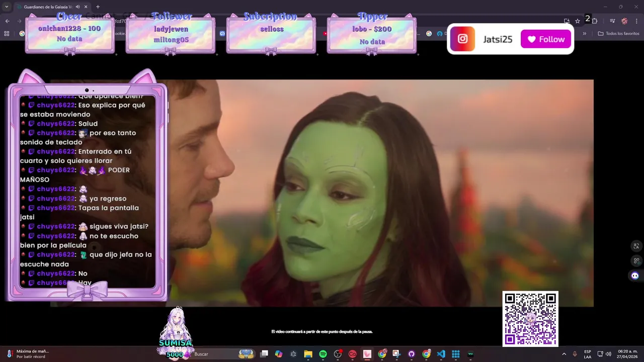The width and height of the screenshot is (644, 362).
Task: Open the red Adobe Creative Cloud icon
Action: click(352, 354)
